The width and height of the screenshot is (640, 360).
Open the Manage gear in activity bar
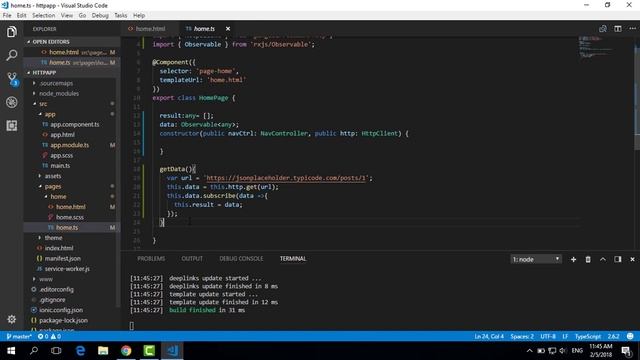tap(11, 319)
